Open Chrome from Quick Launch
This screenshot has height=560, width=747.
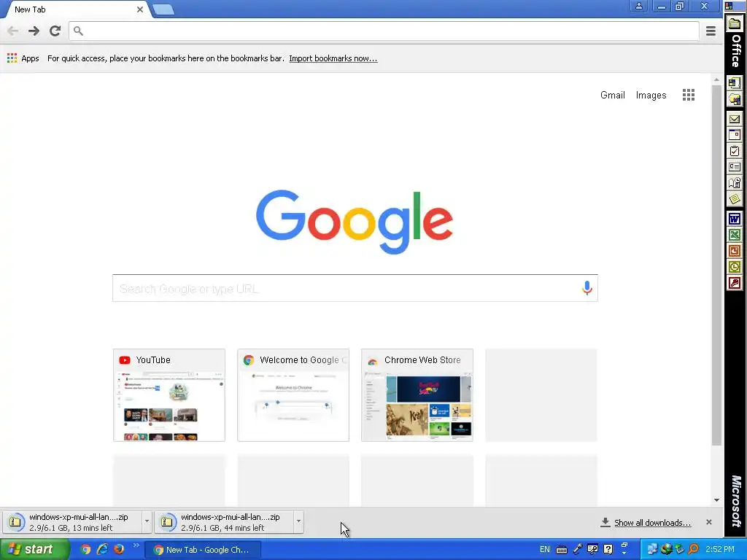(85, 550)
